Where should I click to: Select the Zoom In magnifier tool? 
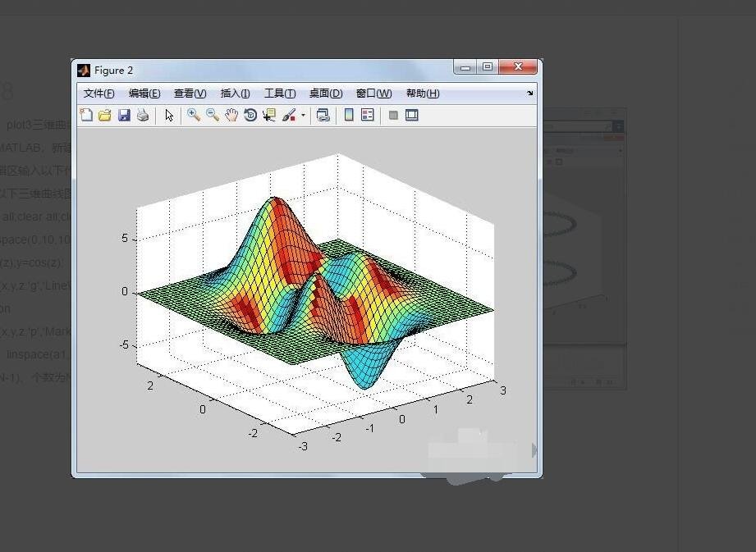point(194,116)
